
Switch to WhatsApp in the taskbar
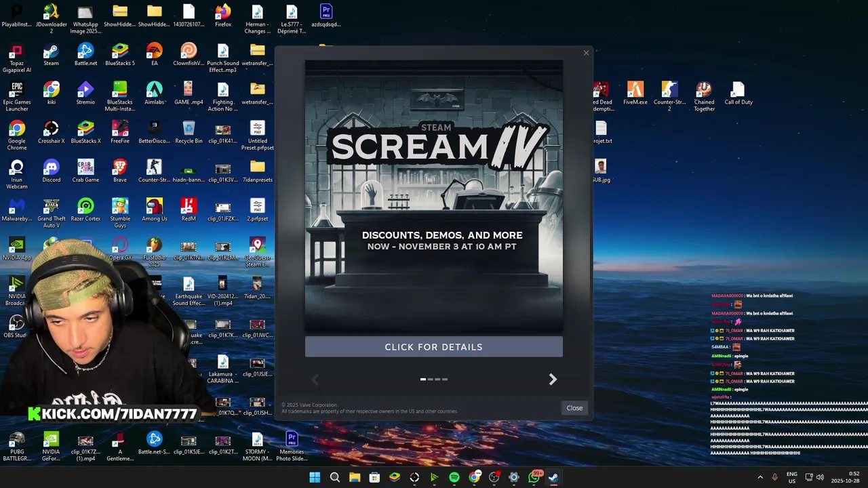(534, 477)
